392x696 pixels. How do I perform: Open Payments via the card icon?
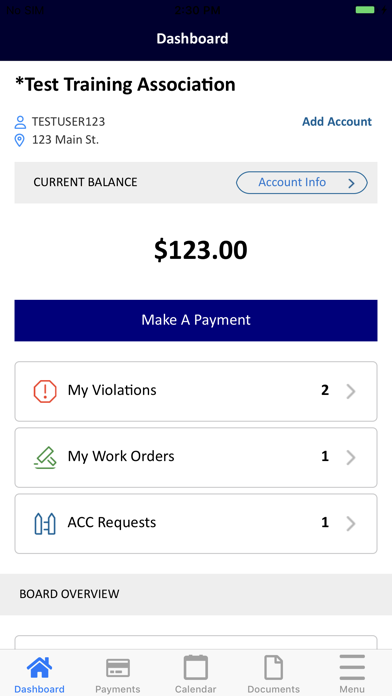click(118, 668)
